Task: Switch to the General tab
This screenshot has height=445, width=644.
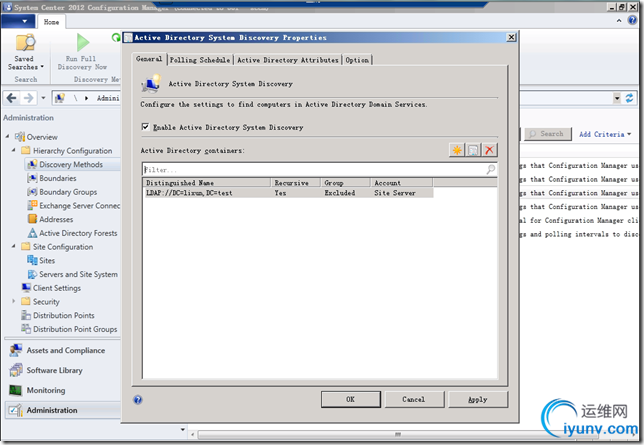Action: 149,59
